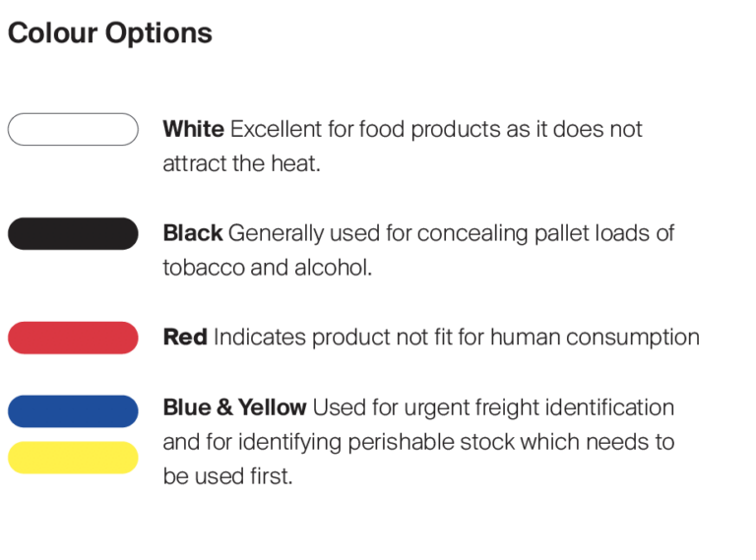Click the Colour Options heading
The height and width of the screenshot is (560, 756).
110,33
